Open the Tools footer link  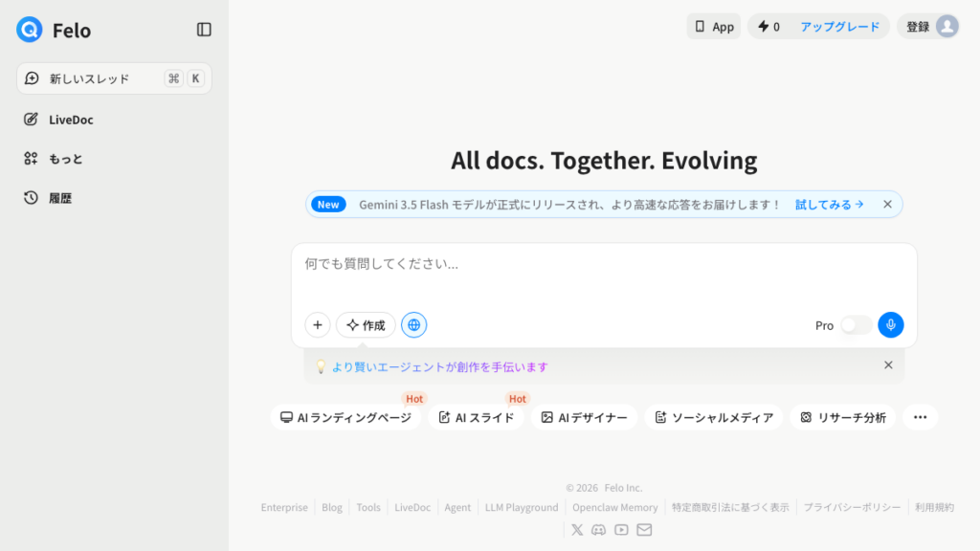tap(368, 507)
